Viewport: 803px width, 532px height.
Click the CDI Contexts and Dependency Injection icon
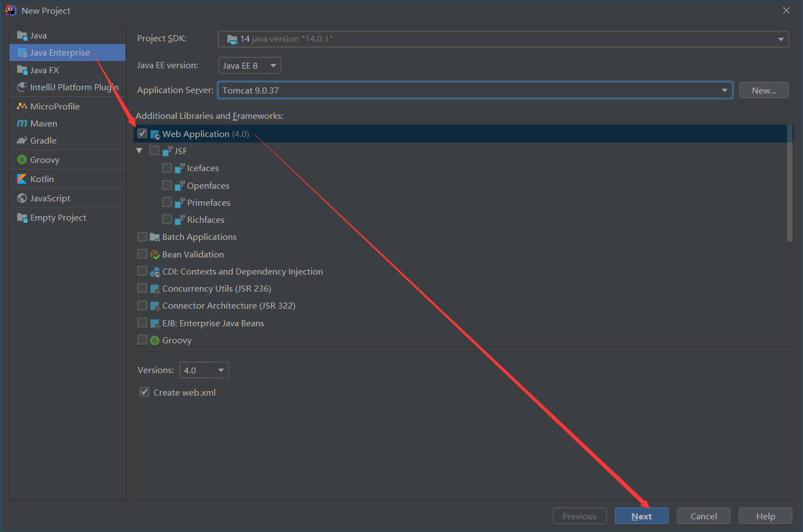[155, 272]
